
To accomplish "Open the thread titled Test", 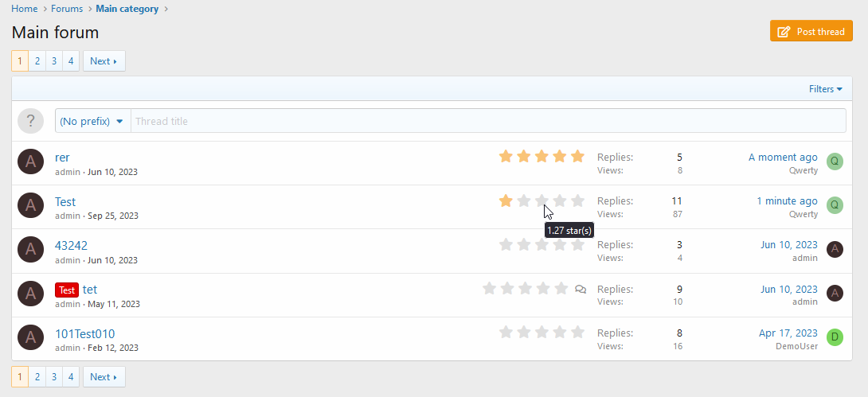I will tap(65, 202).
